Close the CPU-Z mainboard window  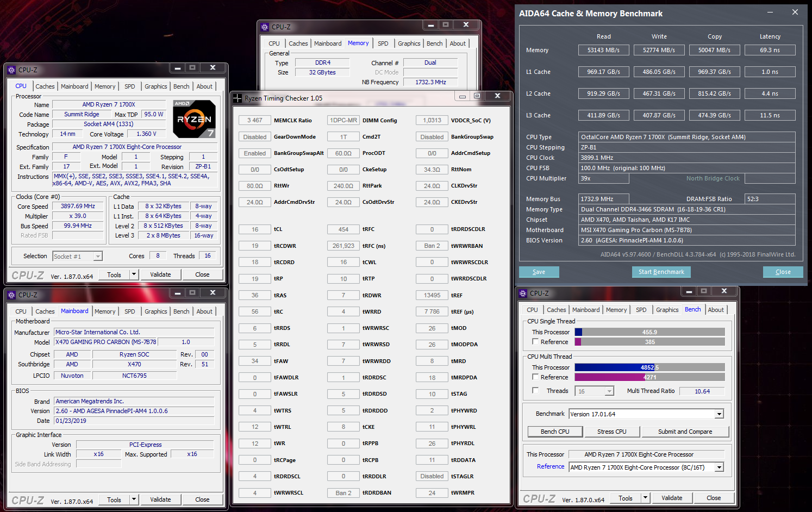coord(213,293)
